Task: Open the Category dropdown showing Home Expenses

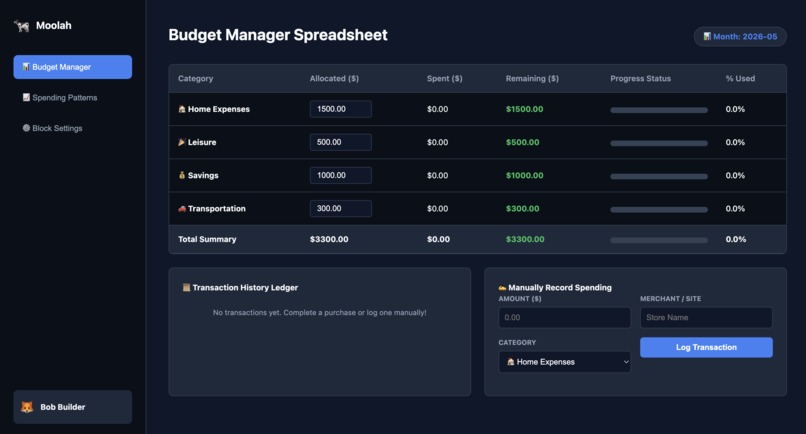Action: 564,362
